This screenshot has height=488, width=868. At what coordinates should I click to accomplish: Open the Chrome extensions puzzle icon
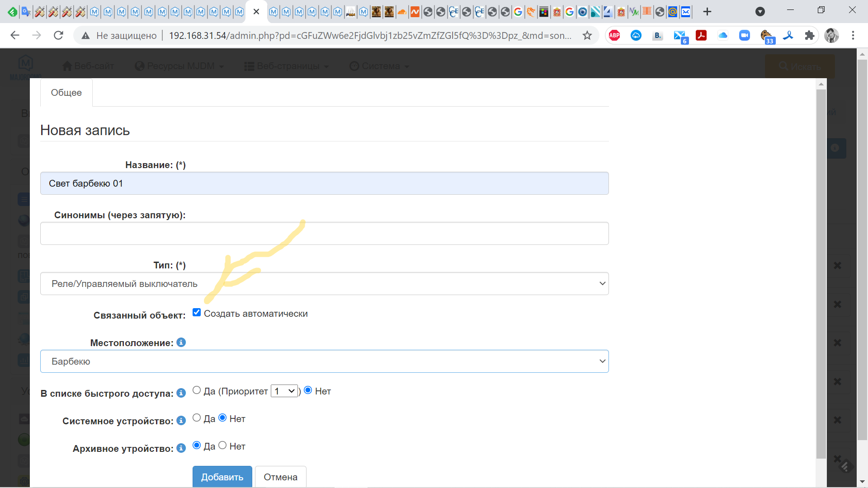809,35
